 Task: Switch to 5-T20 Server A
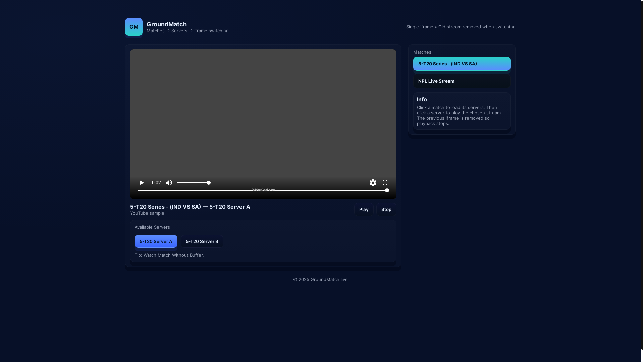[x=156, y=241]
